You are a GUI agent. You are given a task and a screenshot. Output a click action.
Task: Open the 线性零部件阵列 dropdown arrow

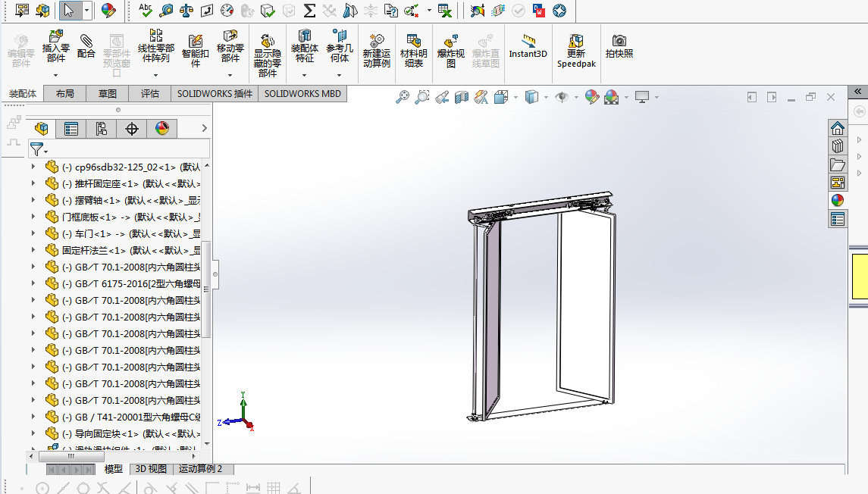click(155, 75)
